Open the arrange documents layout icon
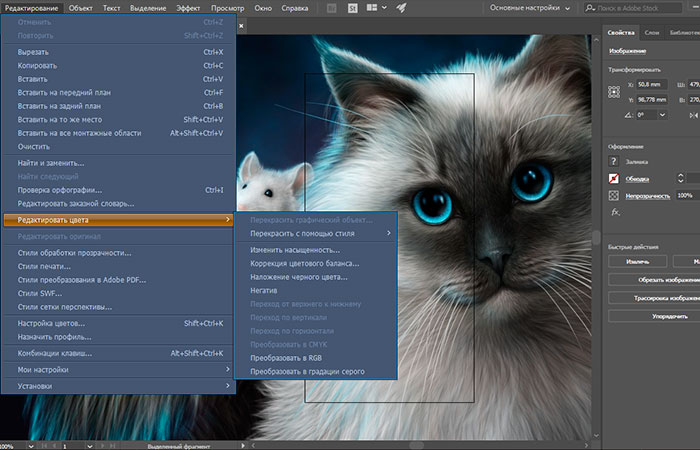 tap(374, 8)
